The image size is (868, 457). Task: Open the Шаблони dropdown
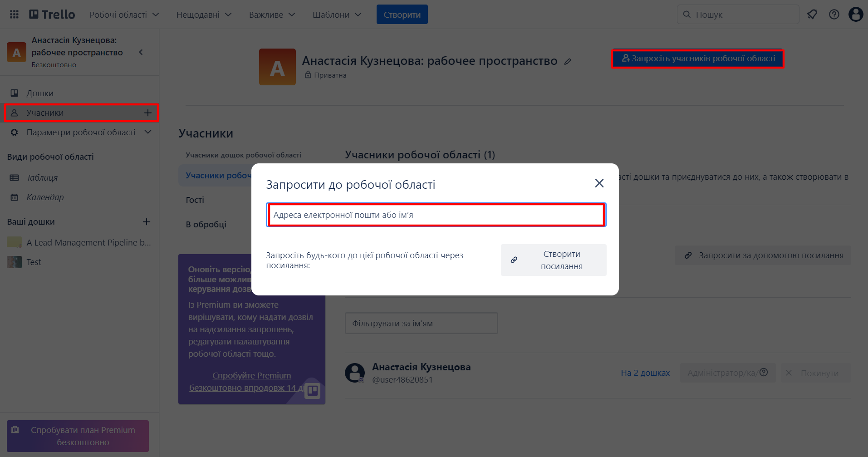click(336, 14)
